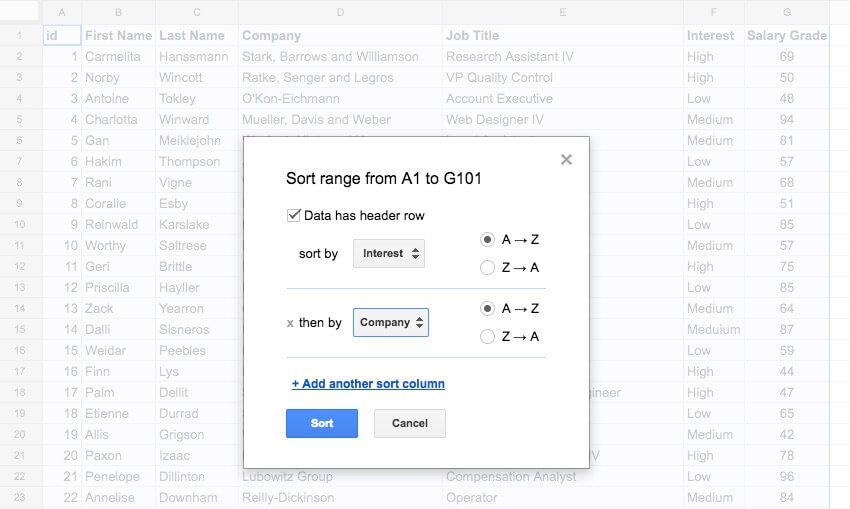Select column B header

118,12
